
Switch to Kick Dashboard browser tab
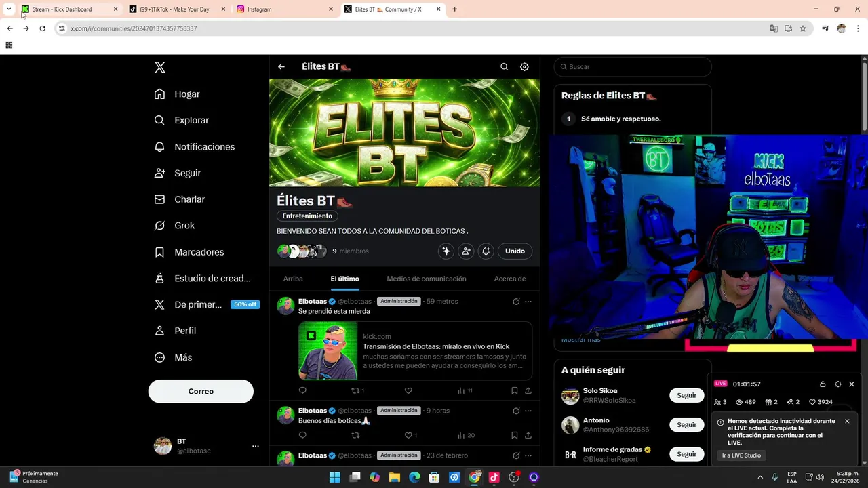point(70,9)
